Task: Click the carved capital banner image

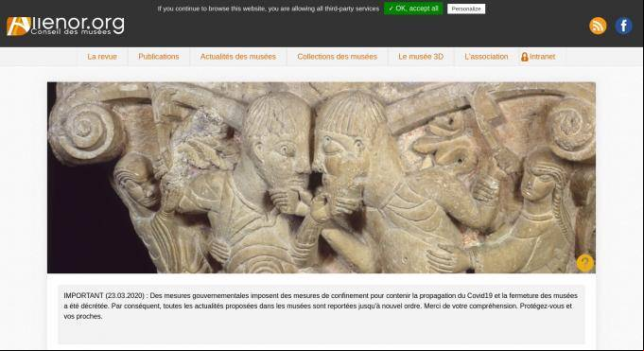Action: (x=322, y=178)
